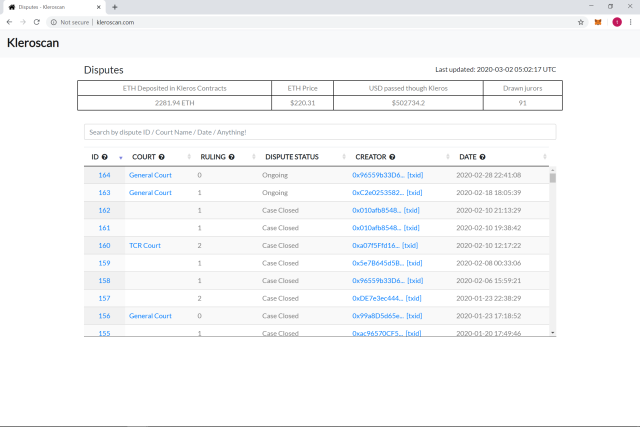This screenshot has height=427, width=640.
Task: Select the Disputes - Kleroscan tab
Action: pos(55,7)
